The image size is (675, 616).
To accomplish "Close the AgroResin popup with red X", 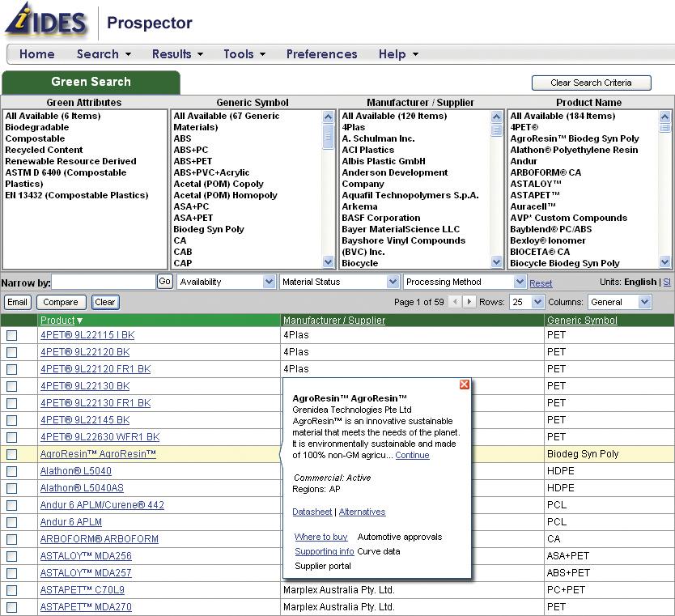I will pos(464,384).
